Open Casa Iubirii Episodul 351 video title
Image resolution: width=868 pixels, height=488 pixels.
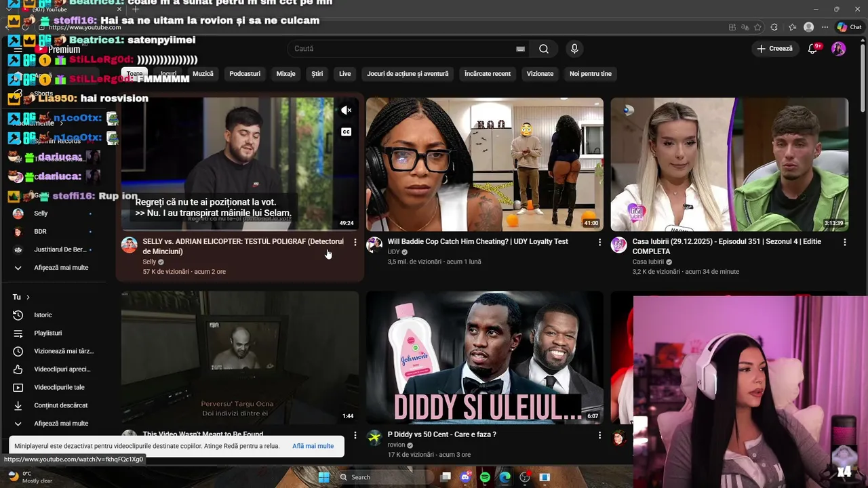click(727, 246)
